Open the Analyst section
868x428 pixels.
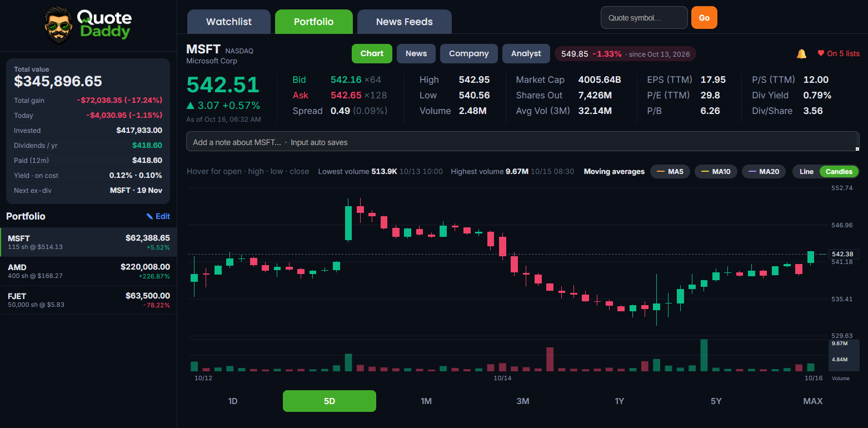(x=526, y=53)
